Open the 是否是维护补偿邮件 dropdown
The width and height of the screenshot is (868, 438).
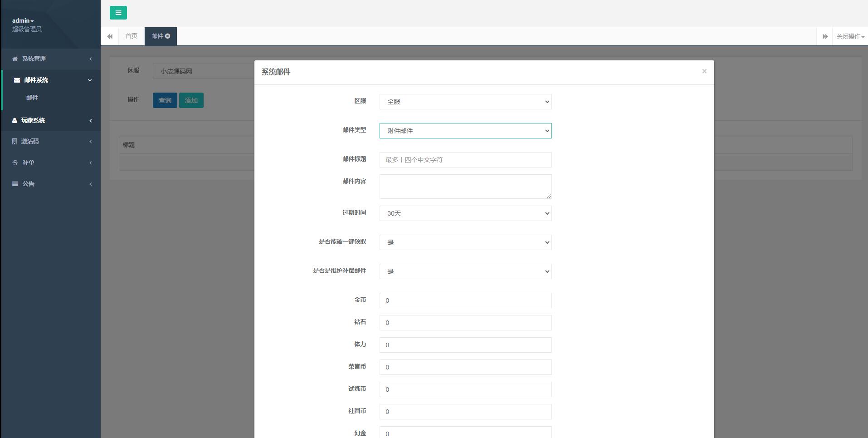tap(465, 271)
